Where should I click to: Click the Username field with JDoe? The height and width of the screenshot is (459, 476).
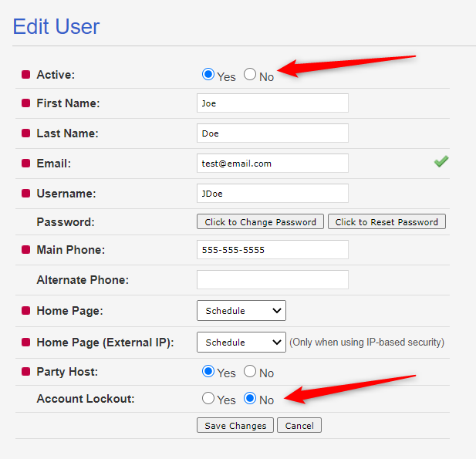[x=272, y=193]
